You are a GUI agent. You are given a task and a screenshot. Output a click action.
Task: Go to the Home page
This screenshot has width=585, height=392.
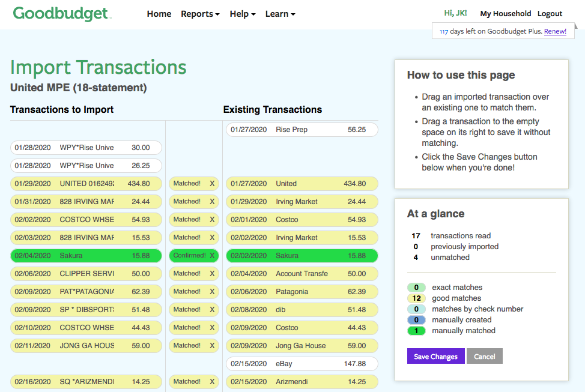(x=159, y=14)
